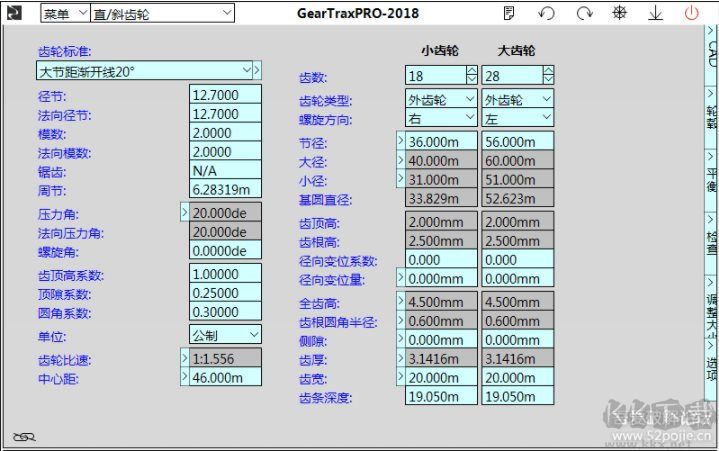Click the 径节 field showing 12.7000

click(225, 94)
